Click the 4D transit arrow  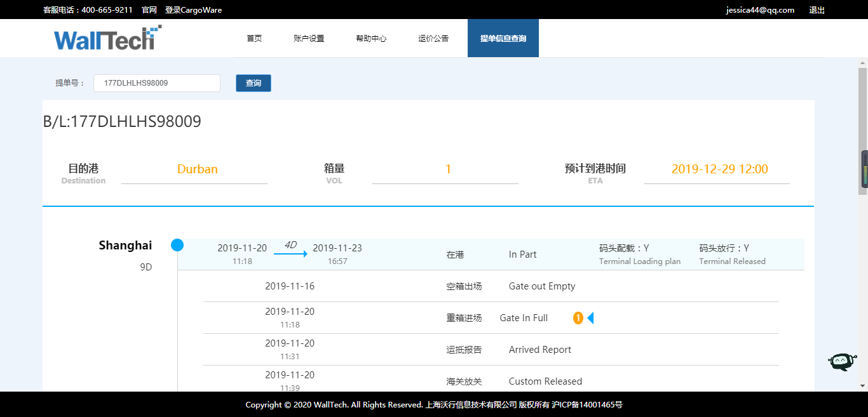(x=290, y=253)
